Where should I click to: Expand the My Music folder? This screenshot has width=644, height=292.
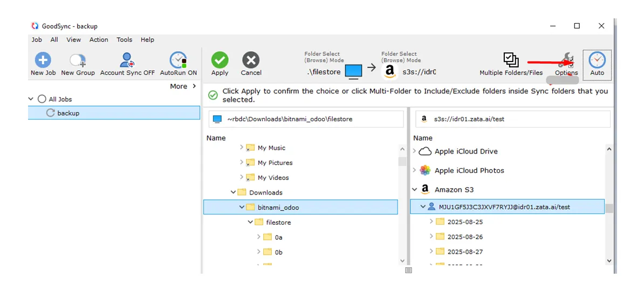pyautogui.click(x=242, y=148)
